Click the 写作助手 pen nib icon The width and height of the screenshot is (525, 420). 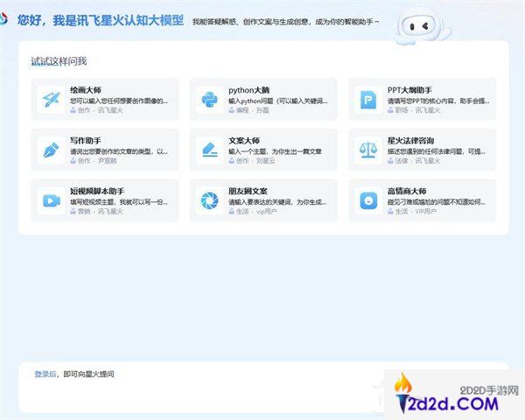coord(52,150)
